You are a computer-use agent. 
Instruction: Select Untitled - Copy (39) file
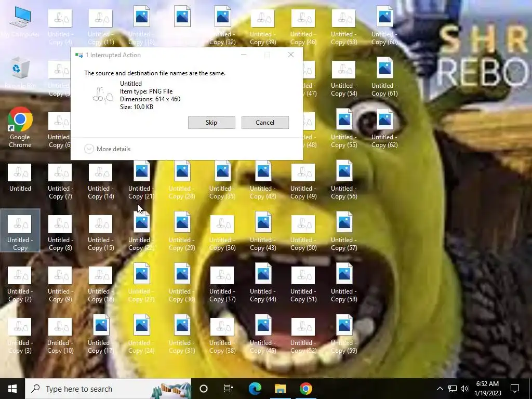click(x=263, y=28)
